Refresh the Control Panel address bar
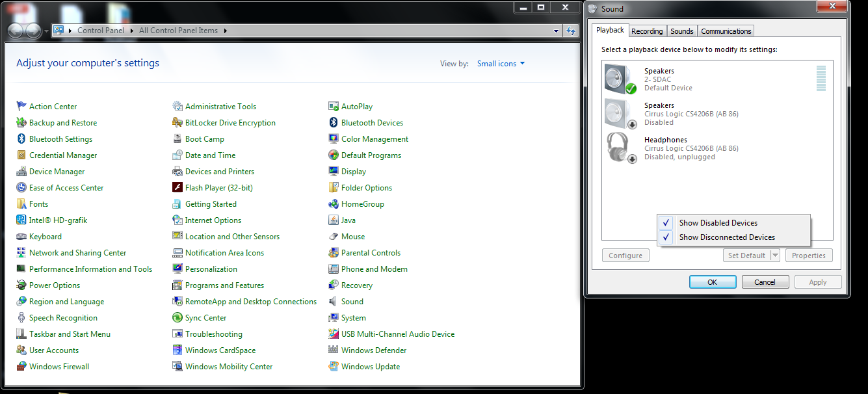Viewport: 868px width, 394px height. 571,31
